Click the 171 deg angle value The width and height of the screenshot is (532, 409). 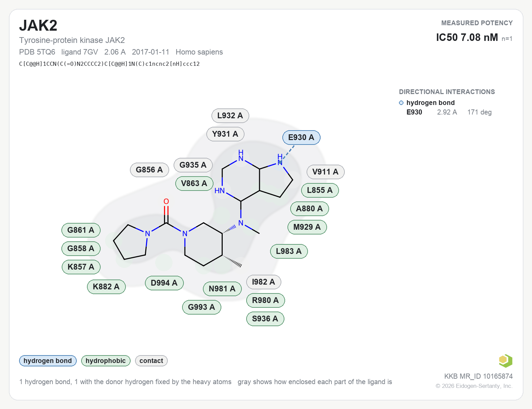click(x=479, y=112)
